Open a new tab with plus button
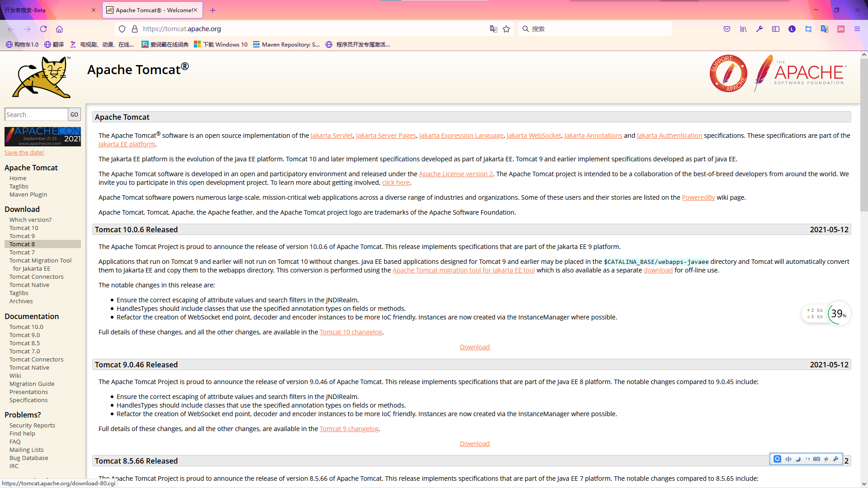The width and height of the screenshot is (868, 488). [213, 10]
